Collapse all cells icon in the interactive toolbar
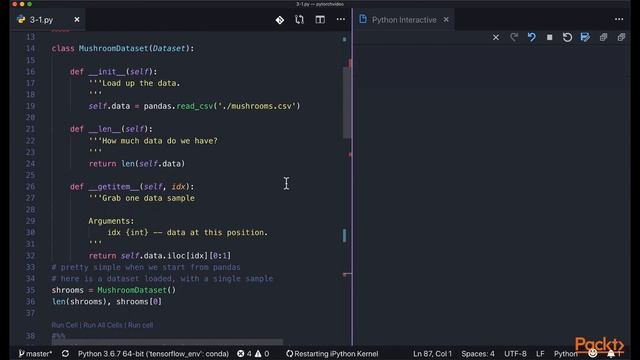 tap(621, 38)
